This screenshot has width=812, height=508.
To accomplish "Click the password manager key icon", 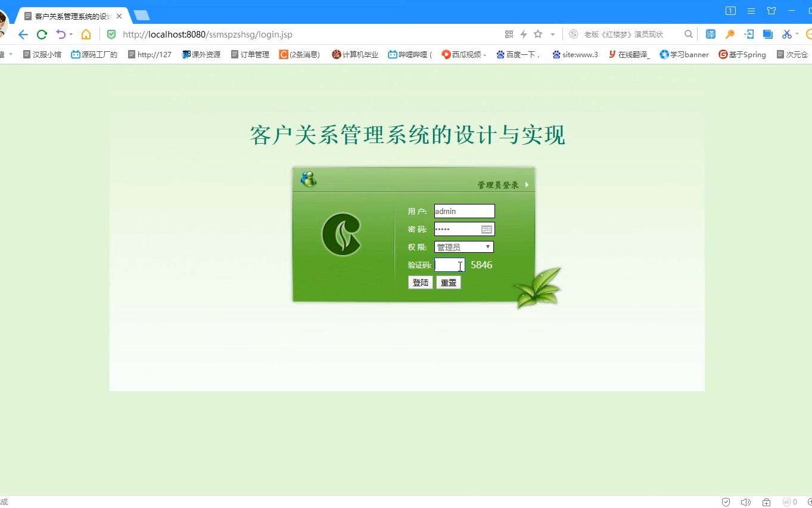I will pos(730,34).
